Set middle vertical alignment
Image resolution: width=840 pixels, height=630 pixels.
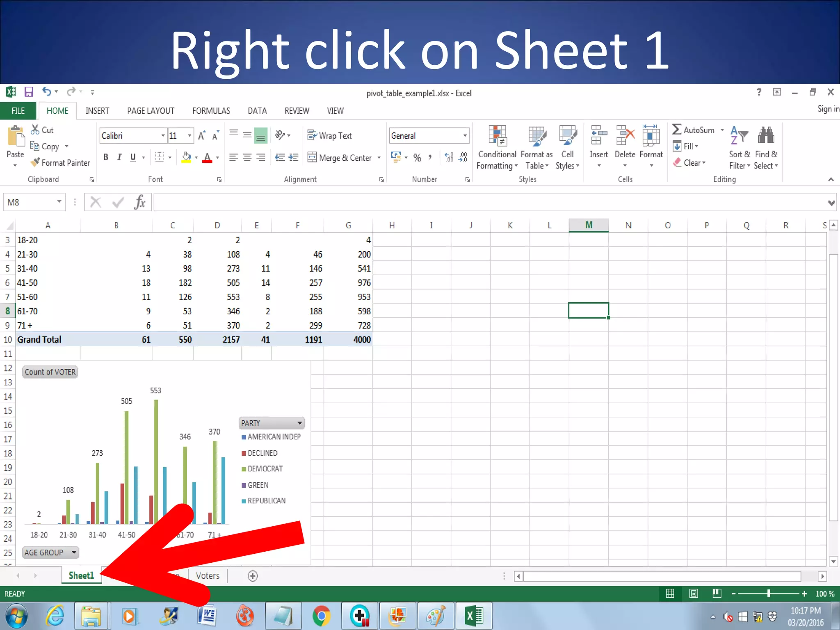tap(247, 135)
